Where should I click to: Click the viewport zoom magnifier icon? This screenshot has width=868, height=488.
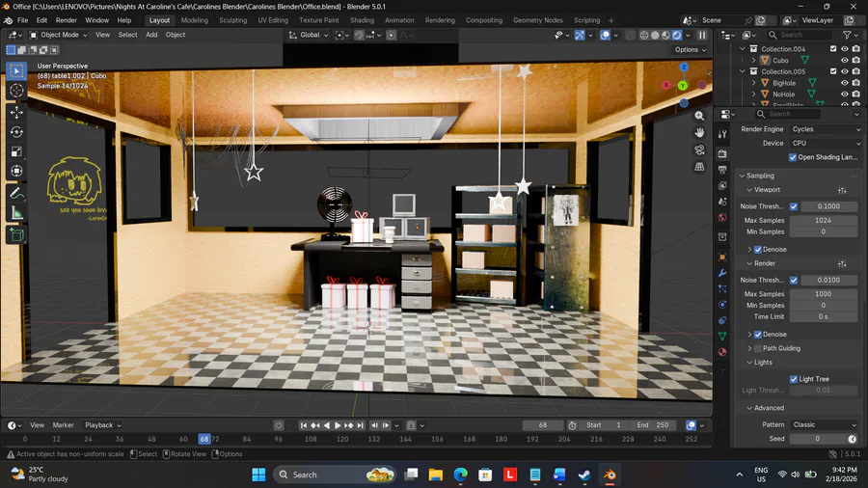[699, 115]
